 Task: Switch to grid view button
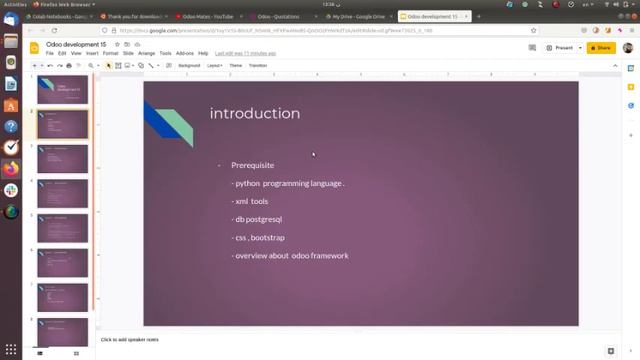[x=76, y=353]
